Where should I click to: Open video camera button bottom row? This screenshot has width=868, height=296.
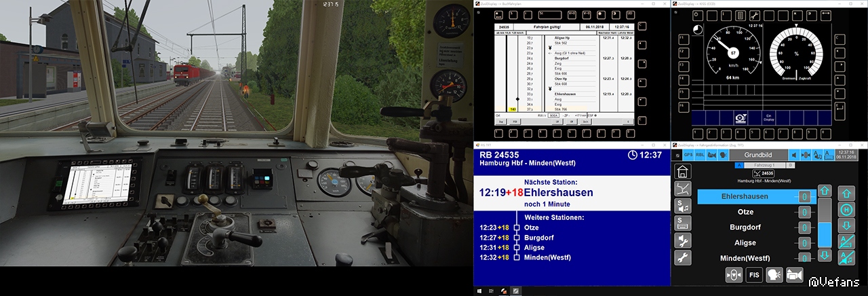(x=794, y=275)
